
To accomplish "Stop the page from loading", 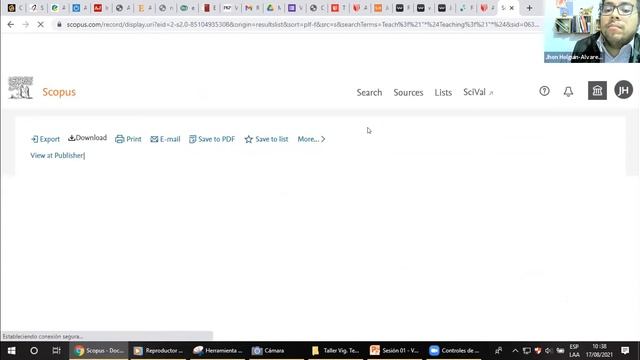I will click(40, 24).
